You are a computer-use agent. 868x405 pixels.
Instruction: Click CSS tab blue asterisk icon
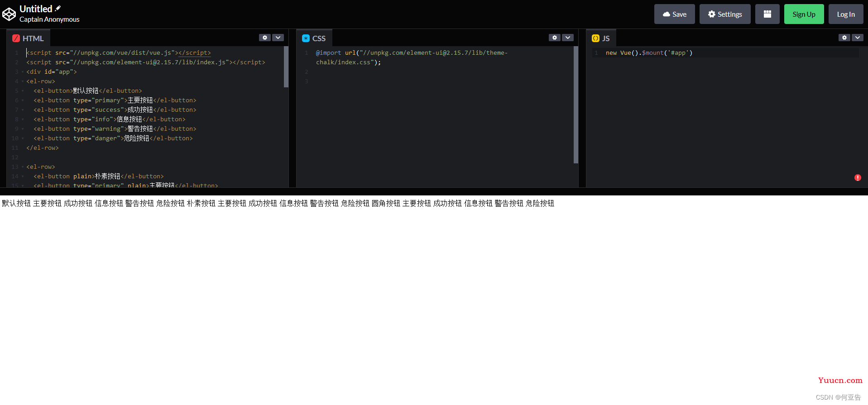point(306,38)
